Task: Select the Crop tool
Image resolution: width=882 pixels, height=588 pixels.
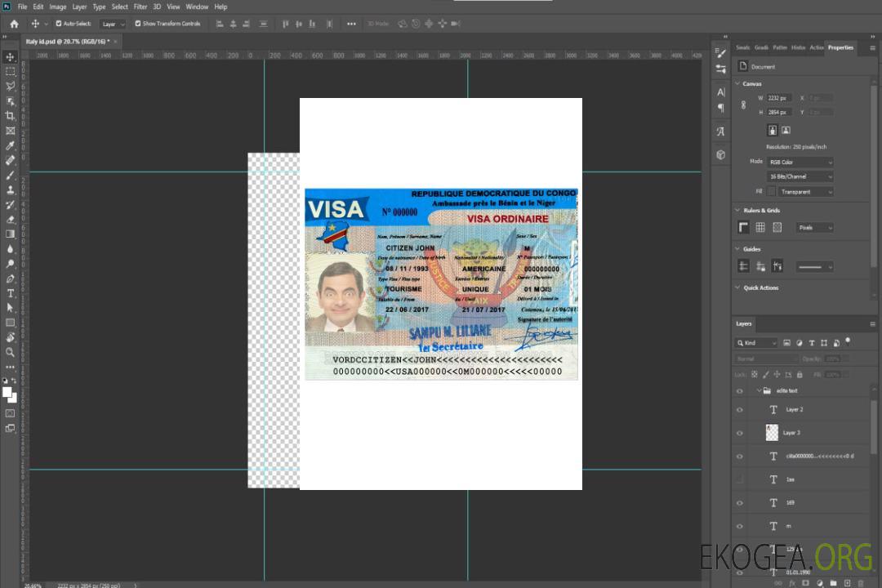Action: pyautogui.click(x=10, y=116)
